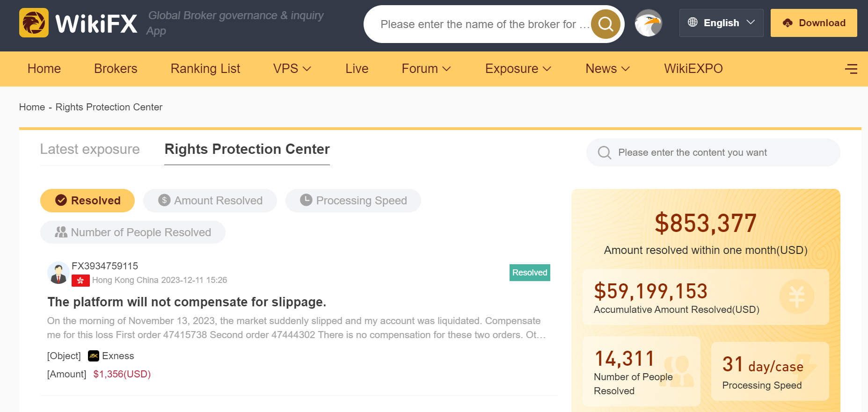
Task: Click the magnifier icon in content search
Action: (605, 152)
